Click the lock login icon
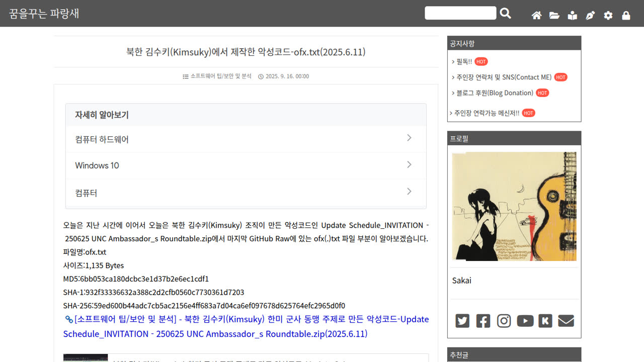Screen dimensions: 644x362 click(x=626, y=16)
